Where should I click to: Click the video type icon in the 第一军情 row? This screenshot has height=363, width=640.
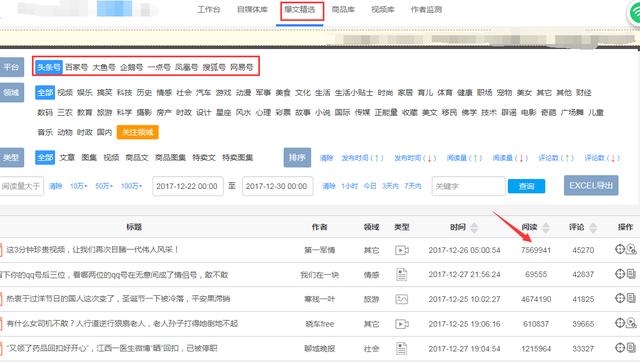[402, 250]
